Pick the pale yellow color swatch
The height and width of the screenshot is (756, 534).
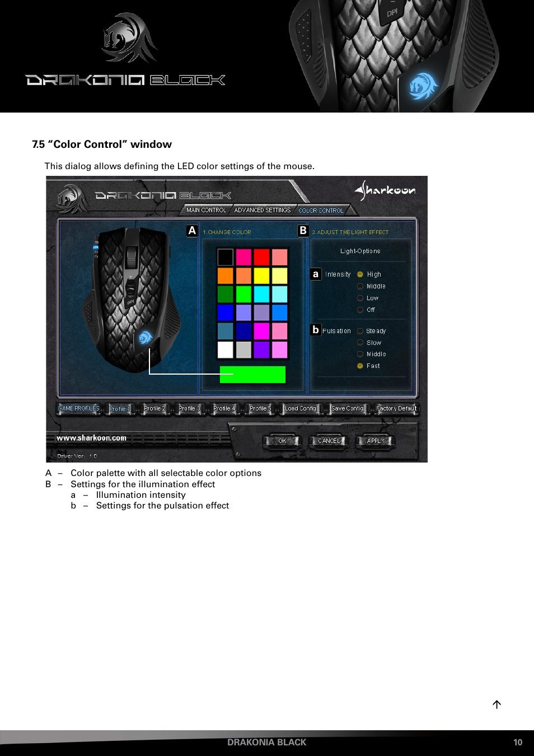coord(279,276)
